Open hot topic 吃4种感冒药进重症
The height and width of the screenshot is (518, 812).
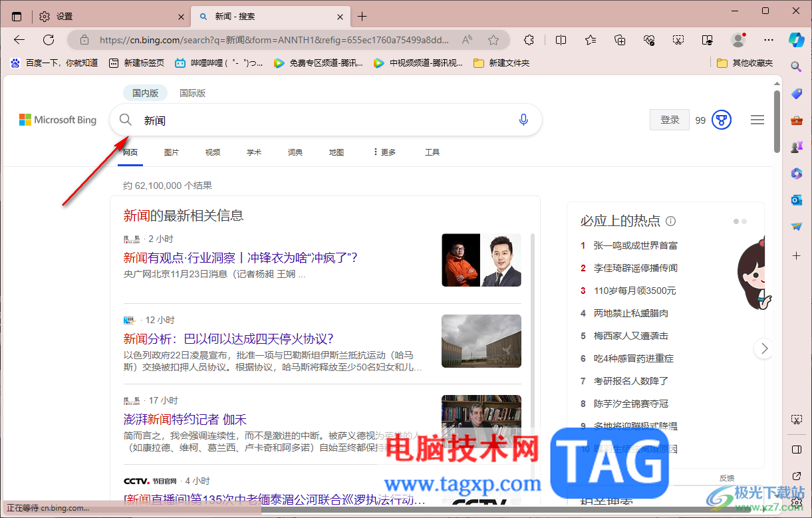pyautogui.click(x=634, y=358)
